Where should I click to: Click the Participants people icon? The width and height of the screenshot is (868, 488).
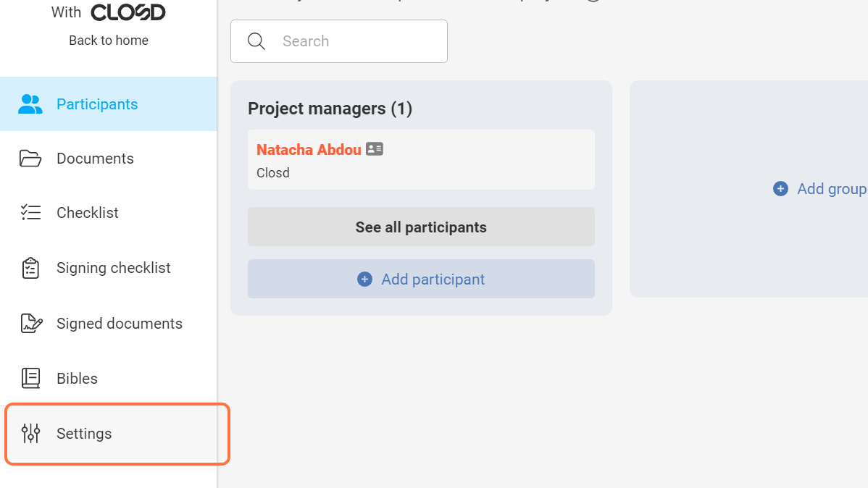tap(30, 104)
